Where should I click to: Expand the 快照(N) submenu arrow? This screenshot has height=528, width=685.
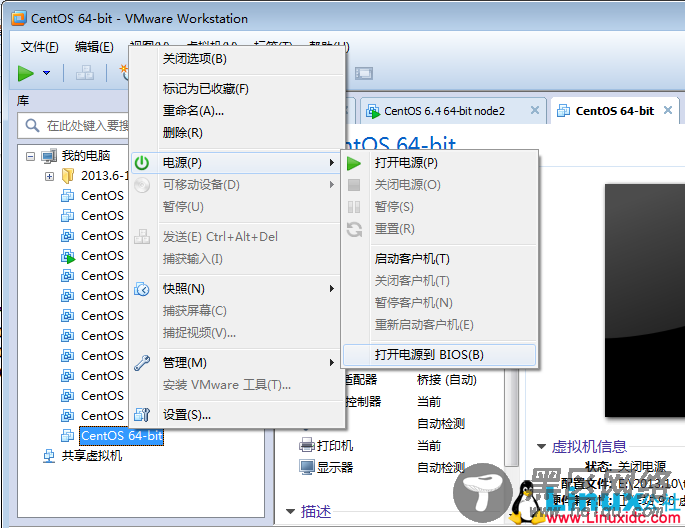coord(332,289)
